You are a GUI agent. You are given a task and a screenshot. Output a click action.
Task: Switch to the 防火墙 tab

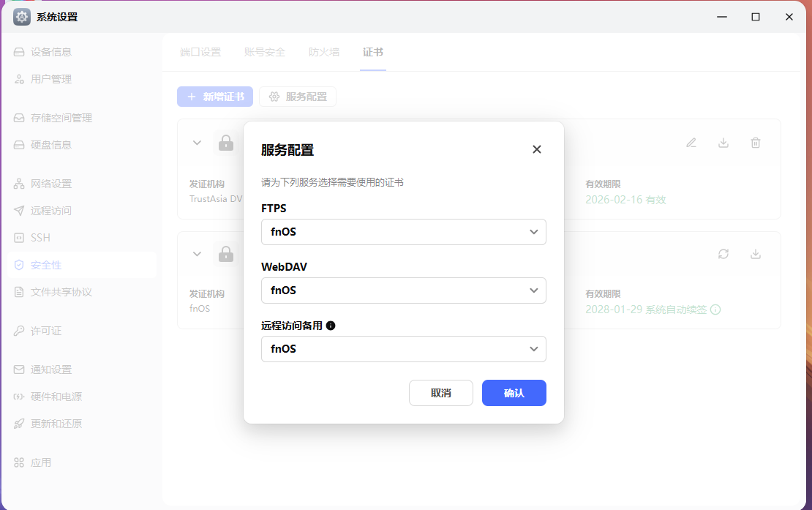click(x=324, y=52)
